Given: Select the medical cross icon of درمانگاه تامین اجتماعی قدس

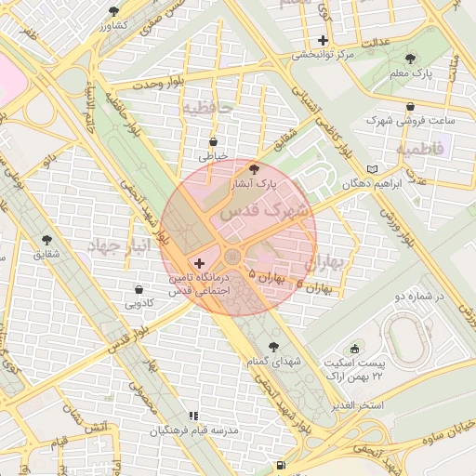Looking at the screenshot, I should 199,263.
